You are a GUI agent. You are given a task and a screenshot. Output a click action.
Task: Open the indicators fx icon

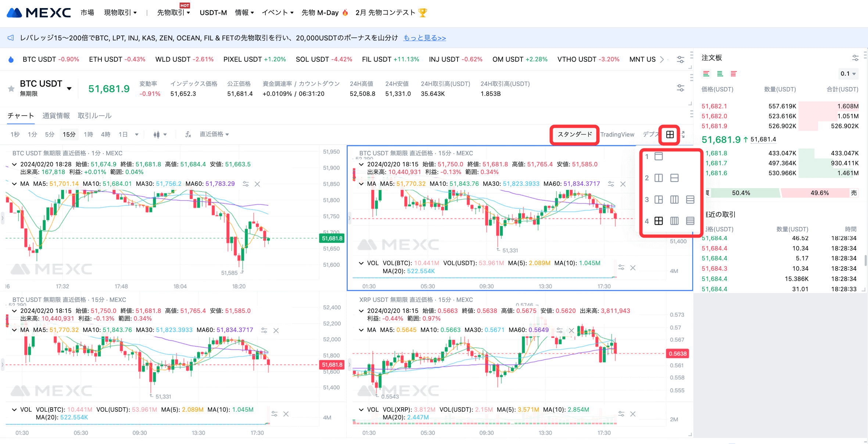(x=188, y=134)
